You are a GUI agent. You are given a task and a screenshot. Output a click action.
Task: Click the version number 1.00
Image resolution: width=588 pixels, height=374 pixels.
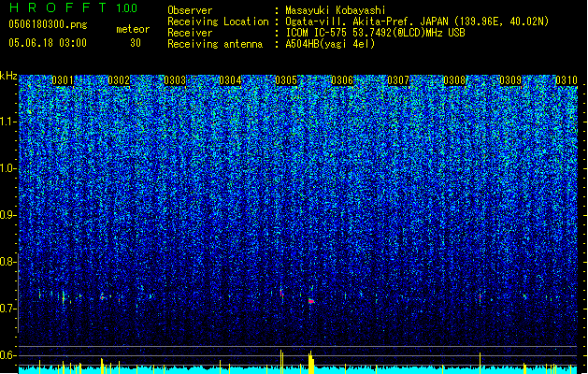127,7
